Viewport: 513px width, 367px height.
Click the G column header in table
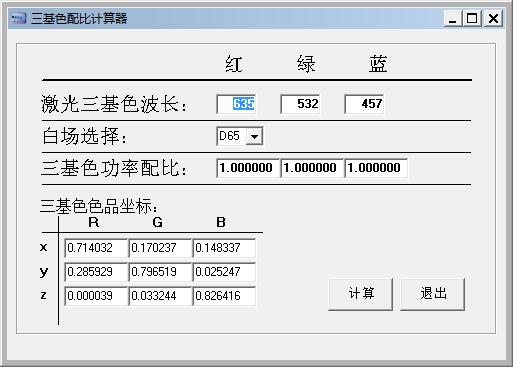(x=157, y=222)
